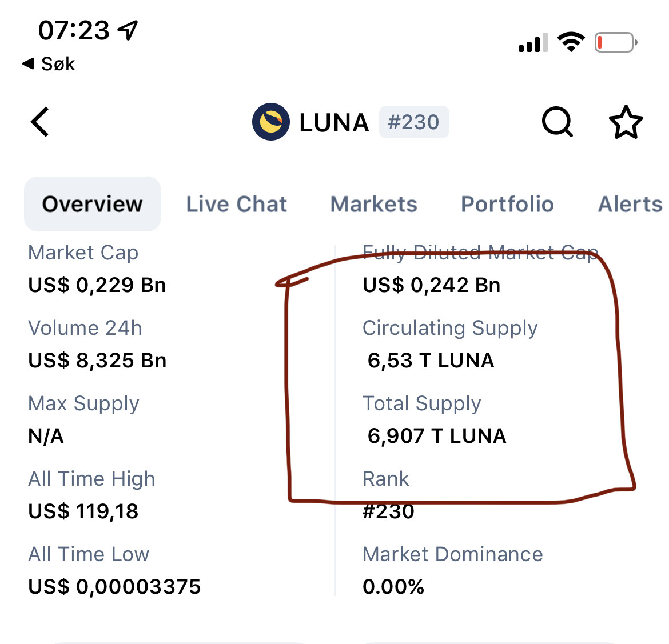
Task: Switch to the Live Chat tab
Action: point(236,204)
